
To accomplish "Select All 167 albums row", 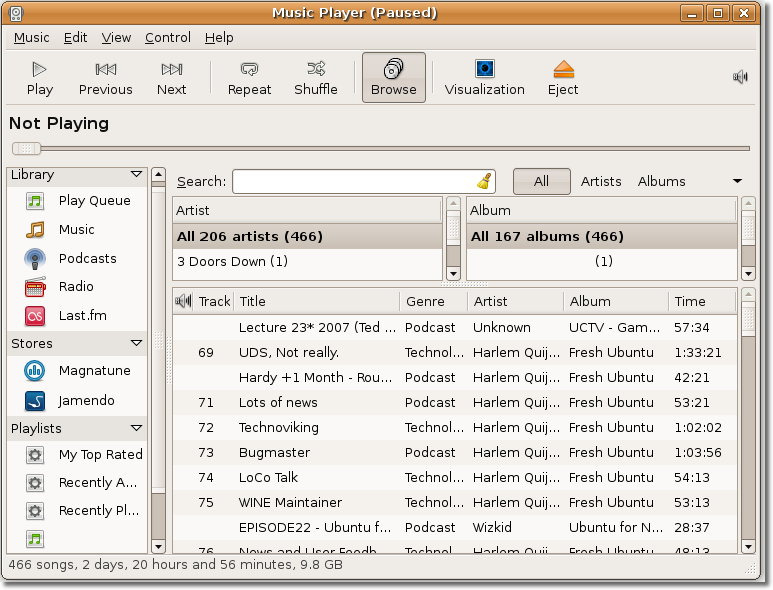I will tap(601, 236).
